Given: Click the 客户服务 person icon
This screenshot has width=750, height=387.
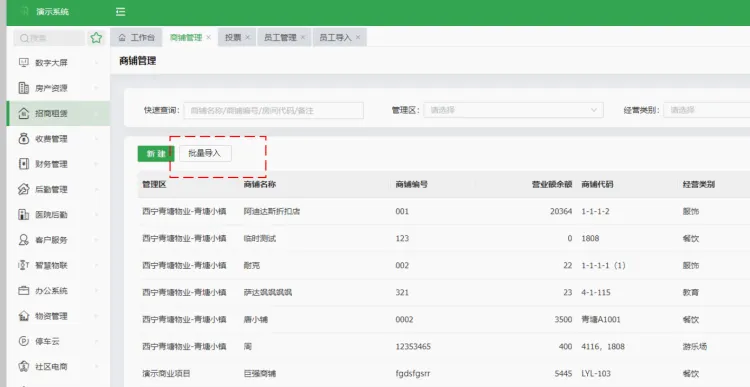Looking at the screenshot, I should [23, 240].
